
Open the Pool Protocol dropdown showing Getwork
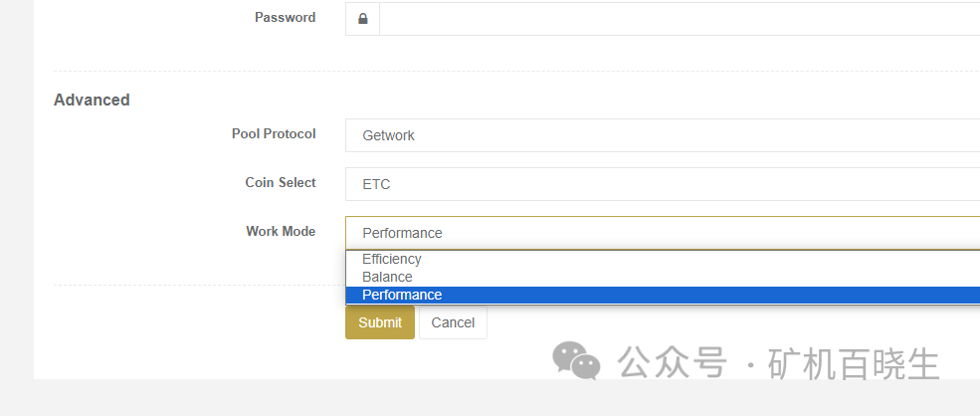662,135
